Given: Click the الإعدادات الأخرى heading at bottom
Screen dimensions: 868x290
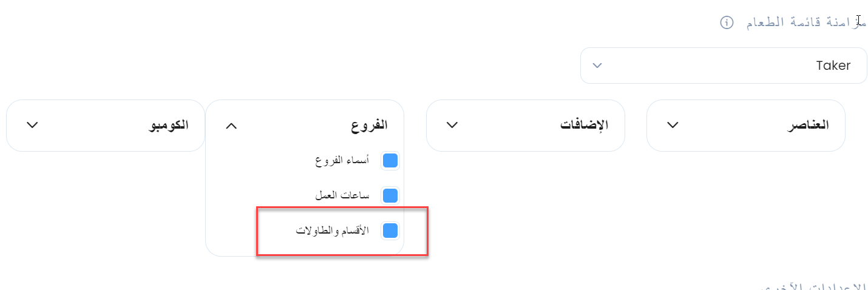Looking at the screenshot, I should click(815, 286).
